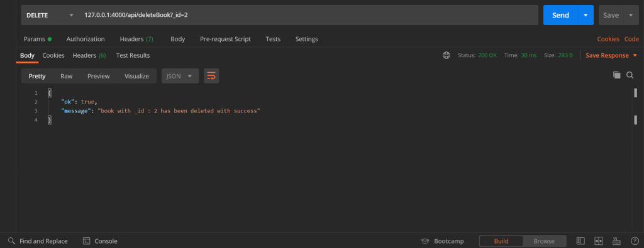The width and height of the screenshot is (644, 248).
Task: Send the DELETE request
Action: 560,15
